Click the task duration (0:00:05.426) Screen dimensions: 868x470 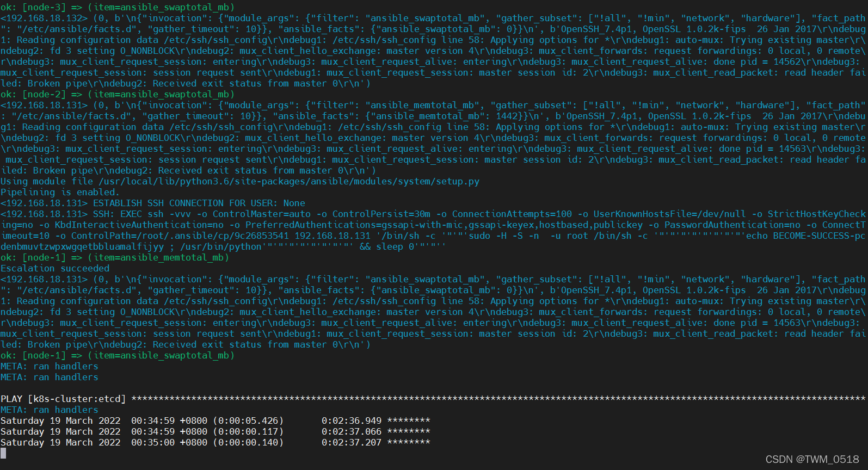coord(248,420)
